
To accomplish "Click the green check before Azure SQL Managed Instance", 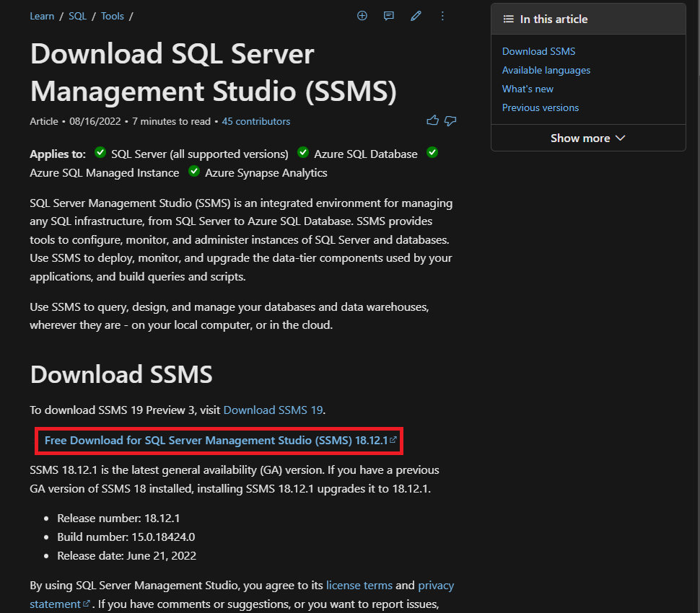I will (x=432, y=153).
